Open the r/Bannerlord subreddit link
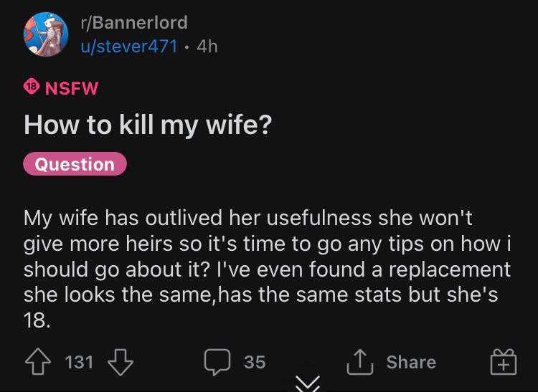This screenshot has width=538, height=392. click(x=134, y=23)
